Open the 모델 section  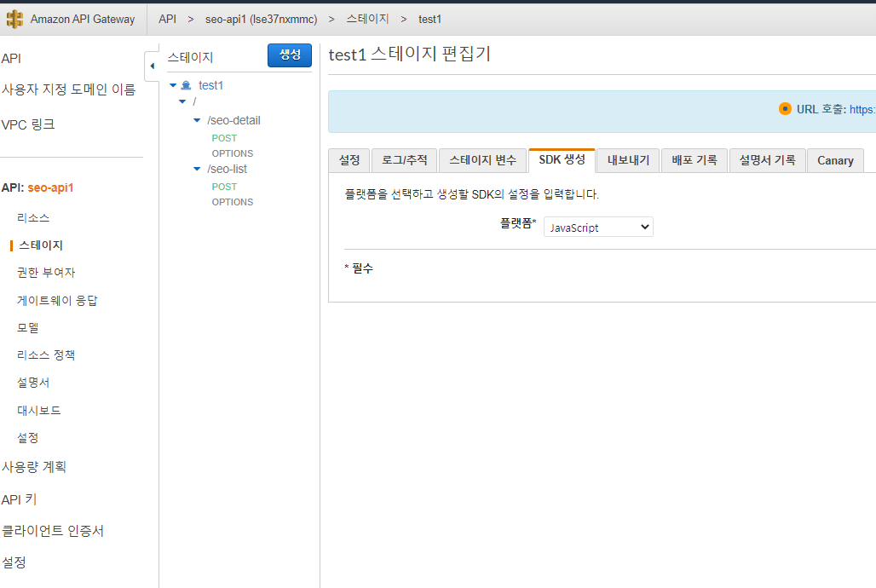27,327
